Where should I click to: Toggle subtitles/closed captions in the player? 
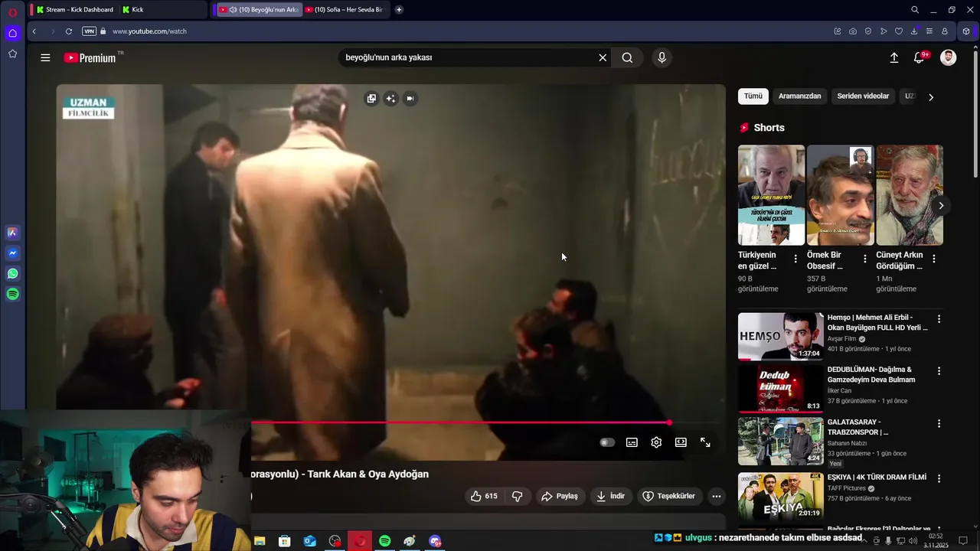632,442
